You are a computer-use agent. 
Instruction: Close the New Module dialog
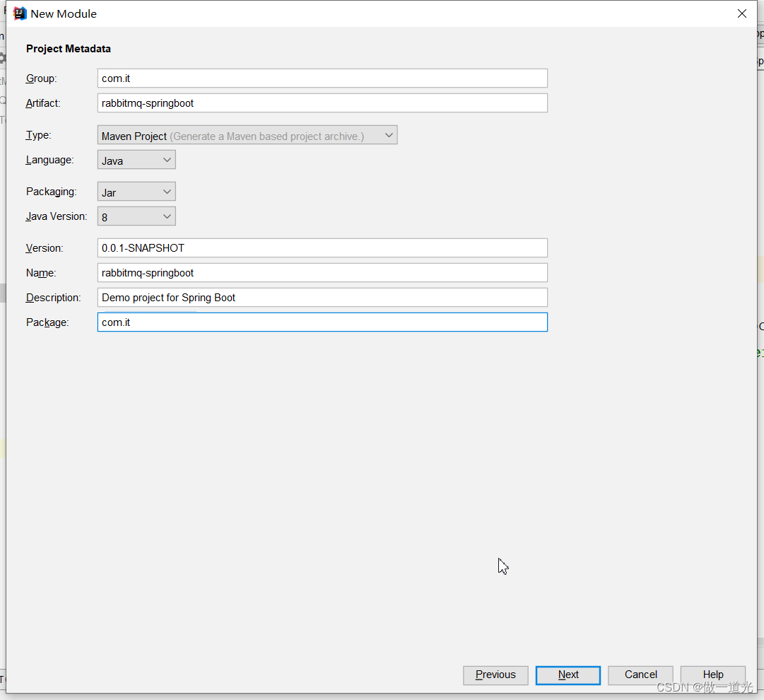pyautogui.click(x=741, y=13)
